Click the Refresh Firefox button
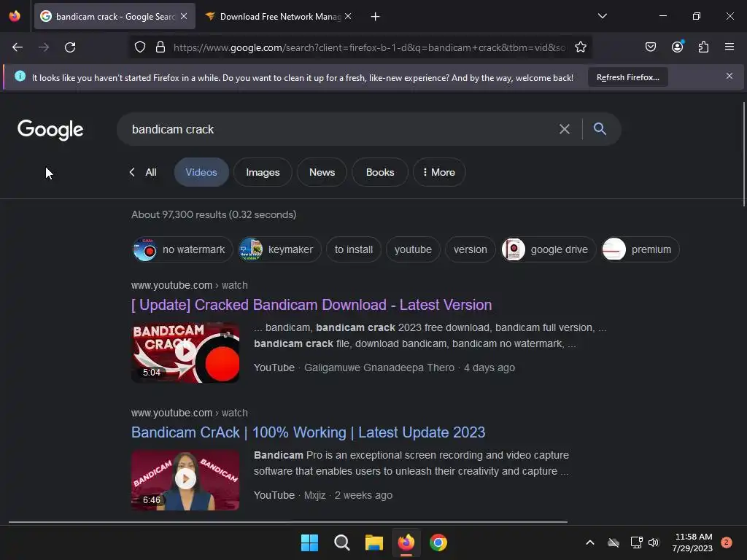 point(628,77)
